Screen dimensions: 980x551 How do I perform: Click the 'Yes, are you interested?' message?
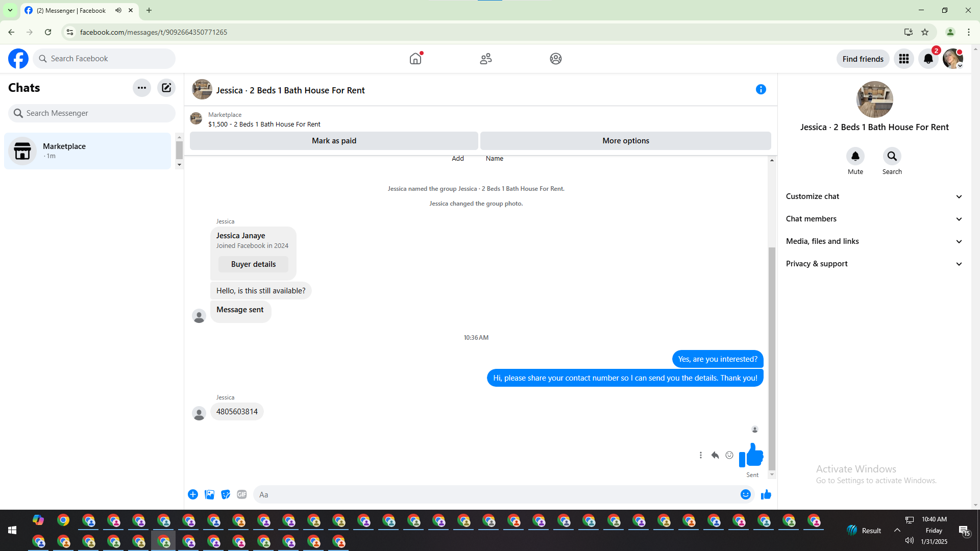pos(718,359)
